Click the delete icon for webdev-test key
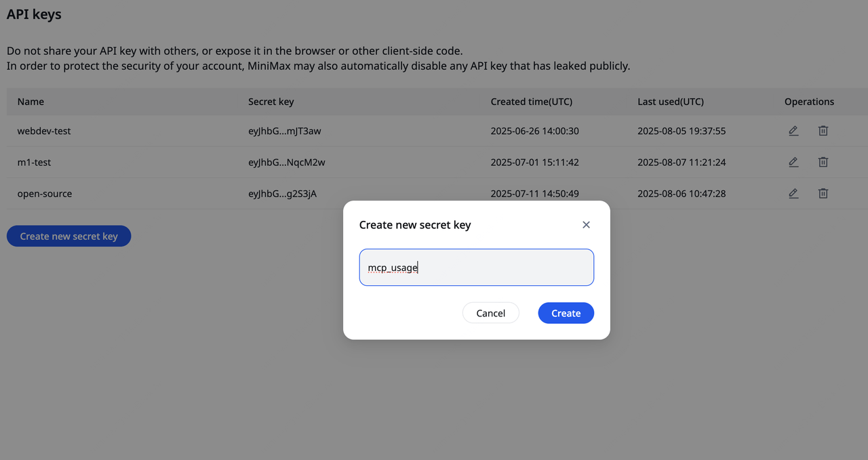 pyautogui.click(x=823, y=131)
